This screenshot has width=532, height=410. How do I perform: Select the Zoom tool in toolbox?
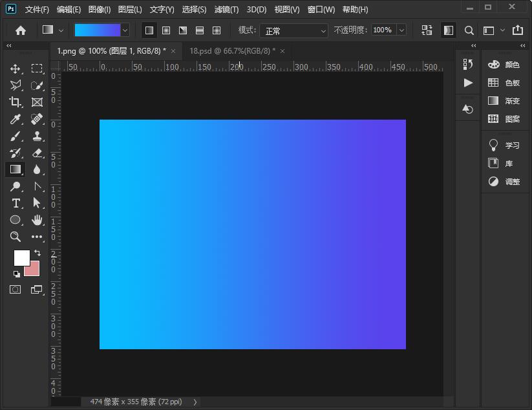pos(16,237)
